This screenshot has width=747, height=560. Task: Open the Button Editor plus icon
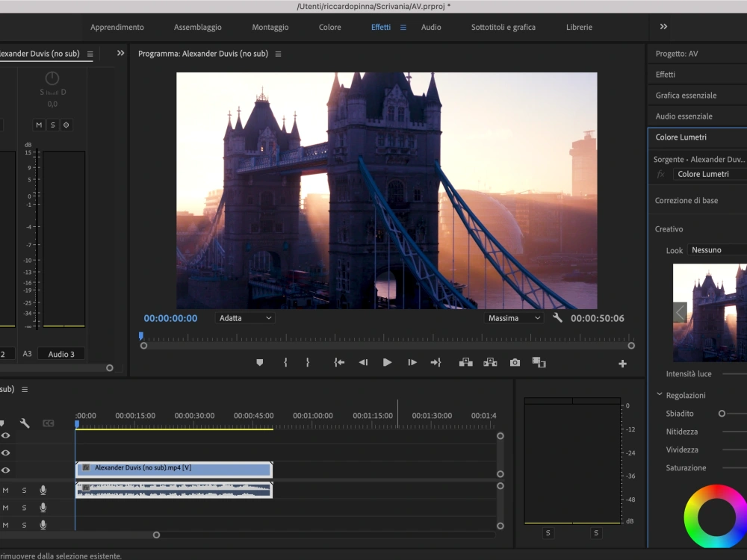tap(622, 364)
